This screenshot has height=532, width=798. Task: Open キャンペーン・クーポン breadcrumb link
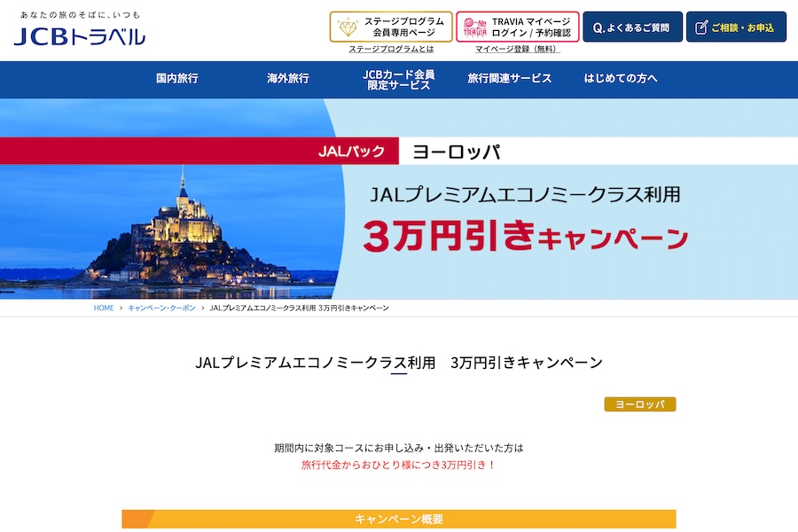tap(162, 308)
